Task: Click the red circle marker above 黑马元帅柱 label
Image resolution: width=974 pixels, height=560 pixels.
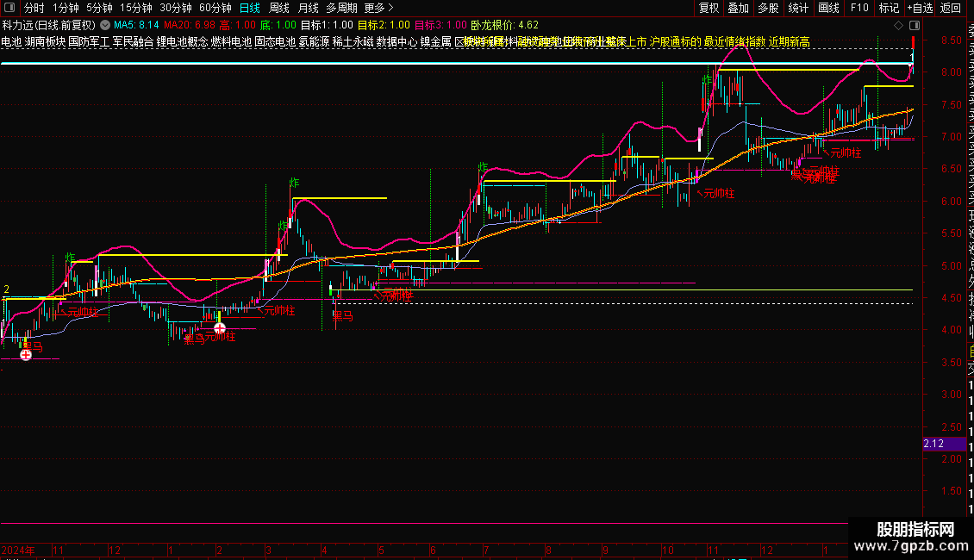Action: 219,328
